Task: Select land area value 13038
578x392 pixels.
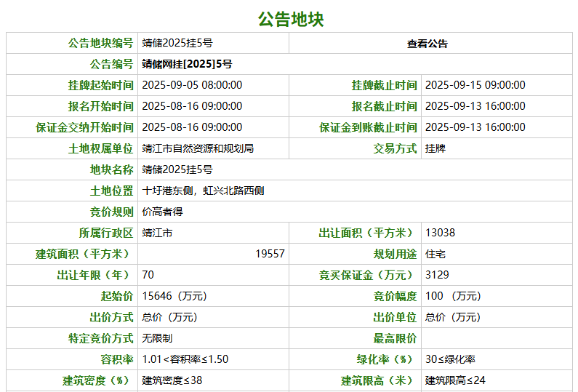Action: pyautogui.click(x=440, y=233)
